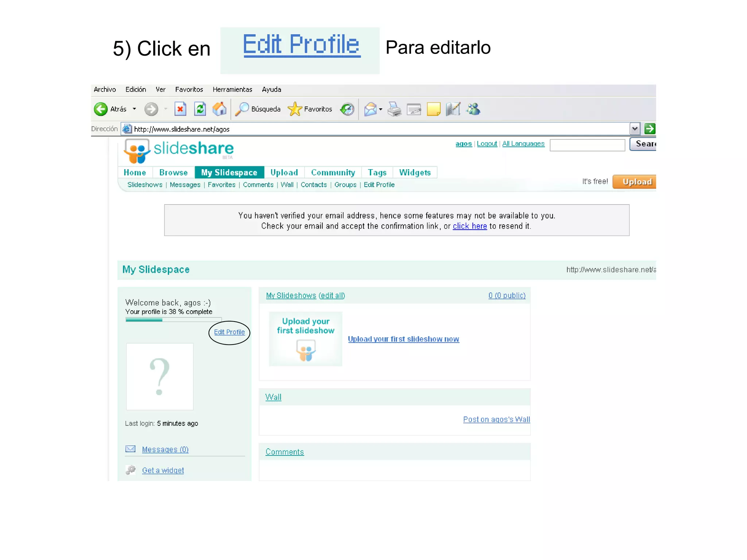747x560 pixels.
Task: Open the Atrás history dropdown arrow
Action: [x=134, y=109]
